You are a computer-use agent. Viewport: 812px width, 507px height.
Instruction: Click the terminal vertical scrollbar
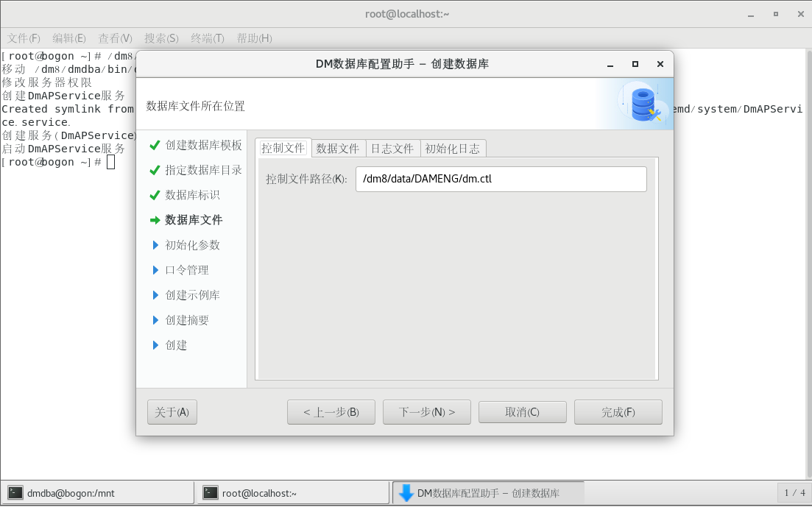point(809,264)
